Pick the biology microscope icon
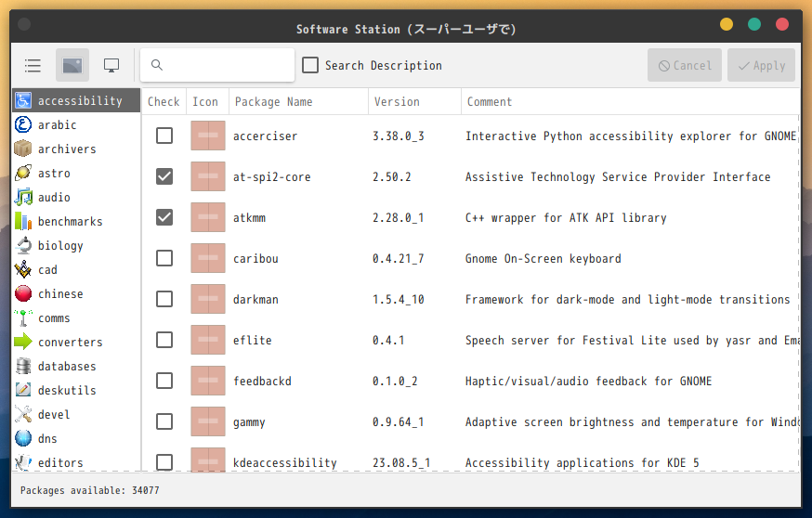This screenshot has width=812, height=518. tap(23, 245)
